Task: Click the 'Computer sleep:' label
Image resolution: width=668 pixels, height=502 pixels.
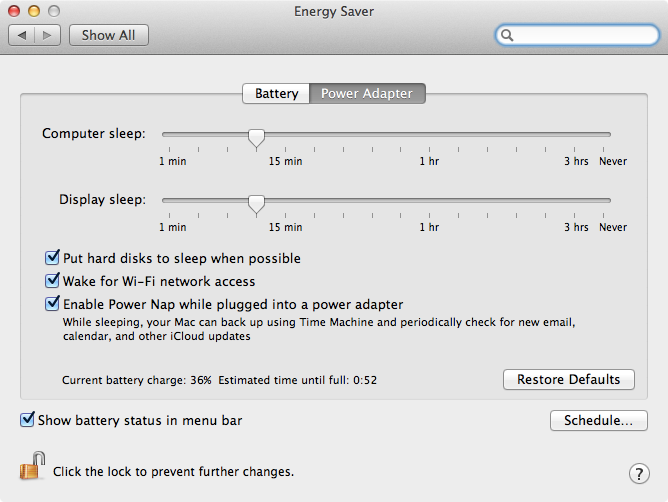Action: [94, 133]
